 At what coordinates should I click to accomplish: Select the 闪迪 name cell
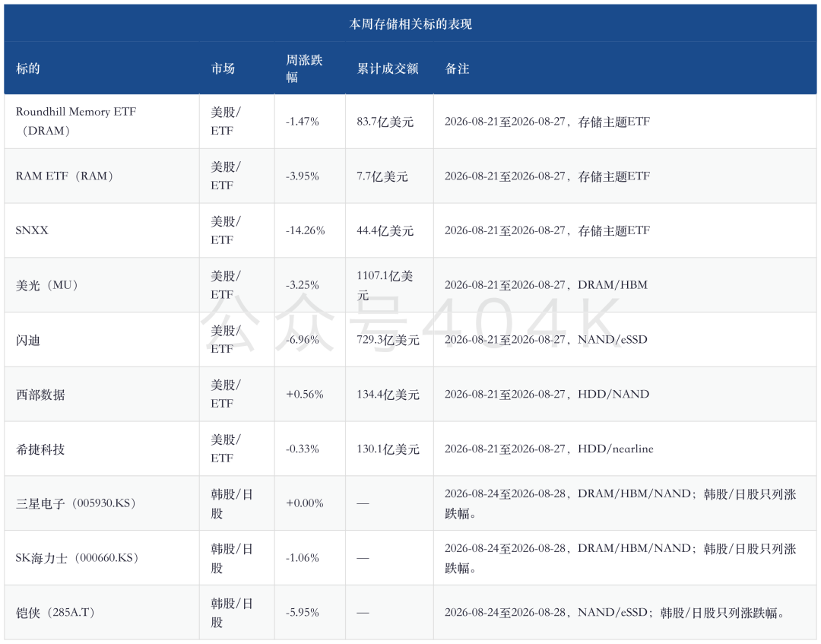pyautogui.click(x=102, y=340)
